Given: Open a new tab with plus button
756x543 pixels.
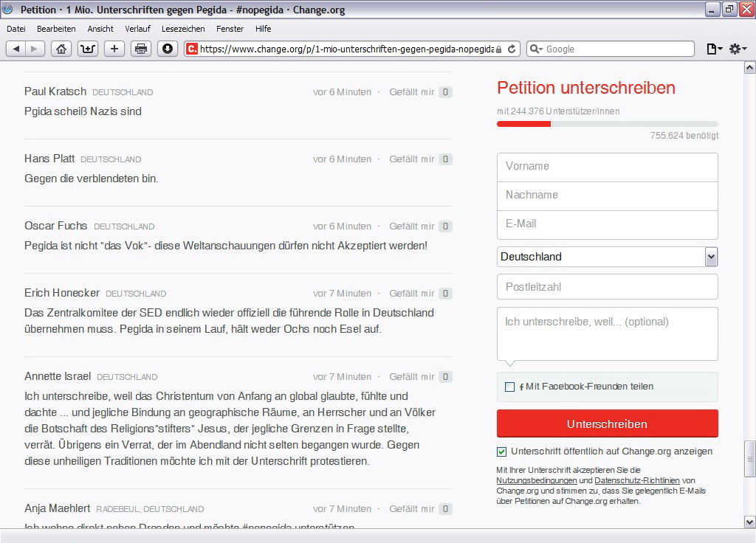Looking at the screenshot, I should point(114,49).
